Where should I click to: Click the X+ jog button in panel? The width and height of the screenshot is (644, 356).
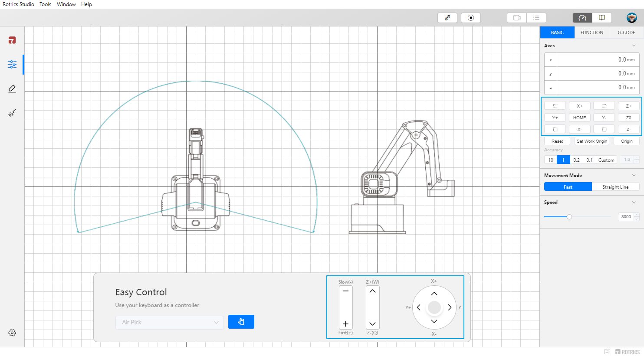(x=579, y=106)
